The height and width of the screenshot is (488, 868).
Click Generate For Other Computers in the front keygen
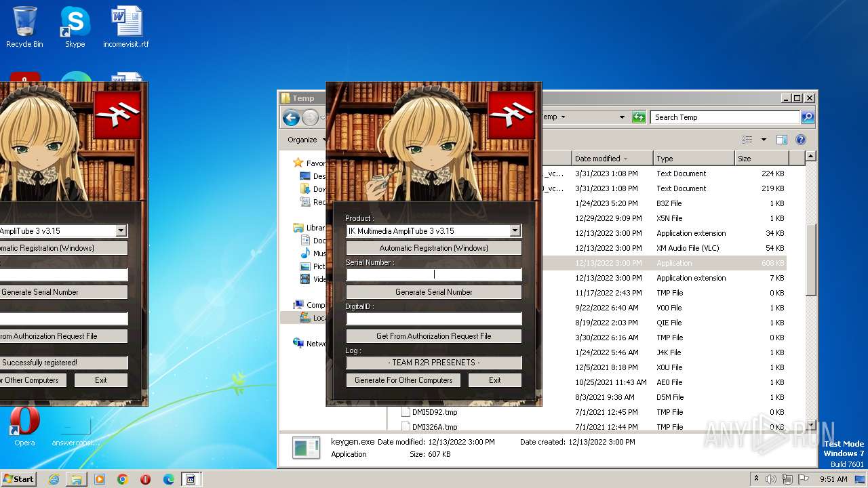pyautogui.click(x=403, y=380)
